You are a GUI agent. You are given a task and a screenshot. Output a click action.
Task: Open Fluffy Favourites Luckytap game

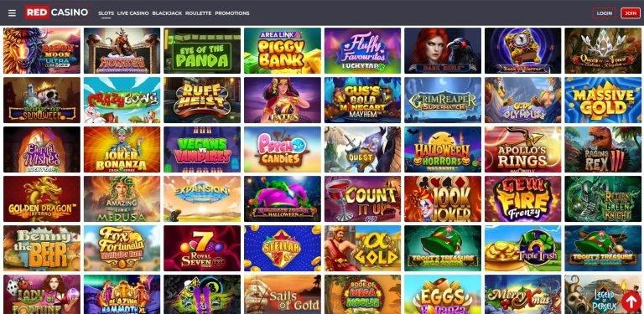click(362, 51)
